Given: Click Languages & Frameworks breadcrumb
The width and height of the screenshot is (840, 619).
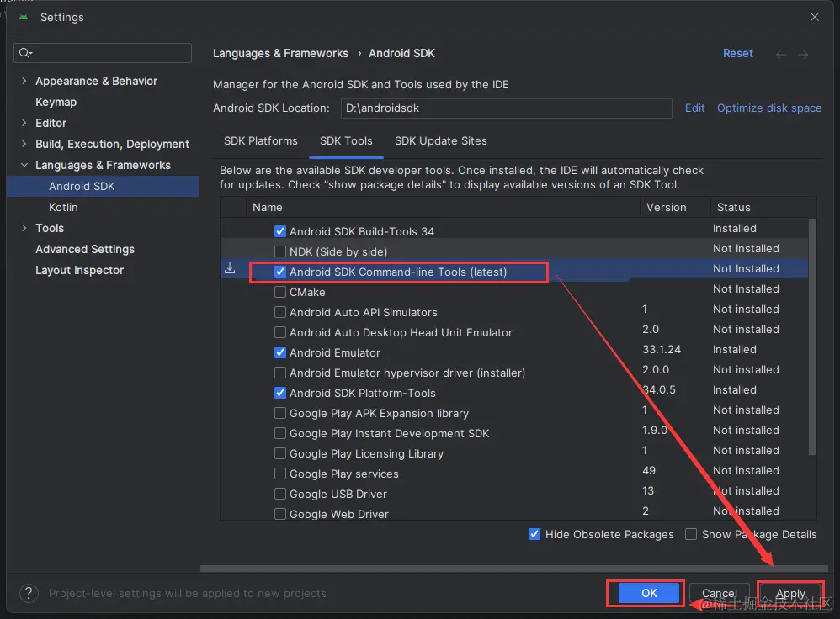Looking at the screenshot, I should pyautogui.click(x=281, y=54).
